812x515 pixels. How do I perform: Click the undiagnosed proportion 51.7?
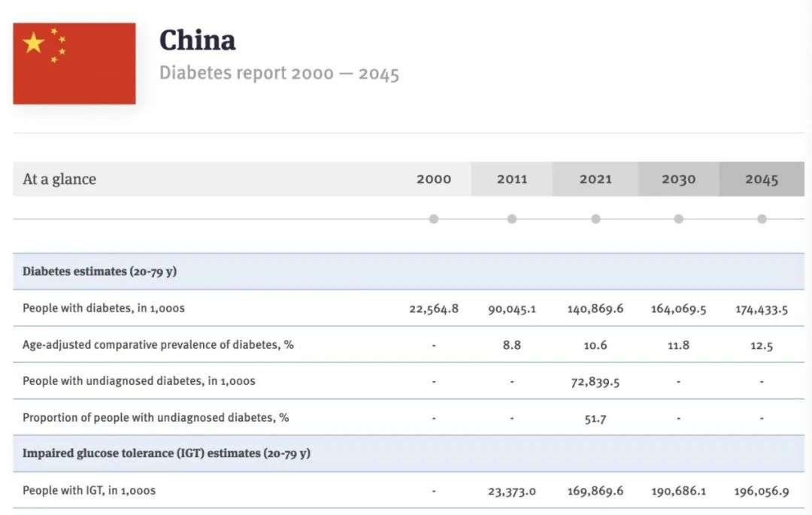595,418
